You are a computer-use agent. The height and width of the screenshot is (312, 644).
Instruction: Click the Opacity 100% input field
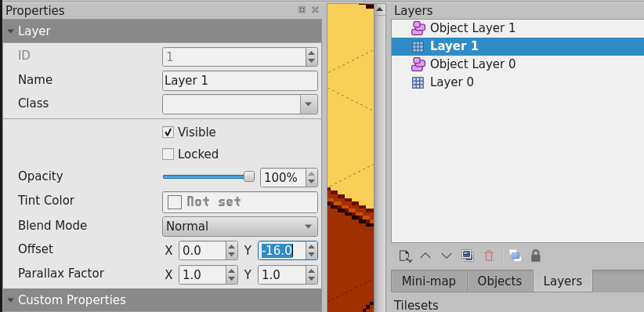284,178
